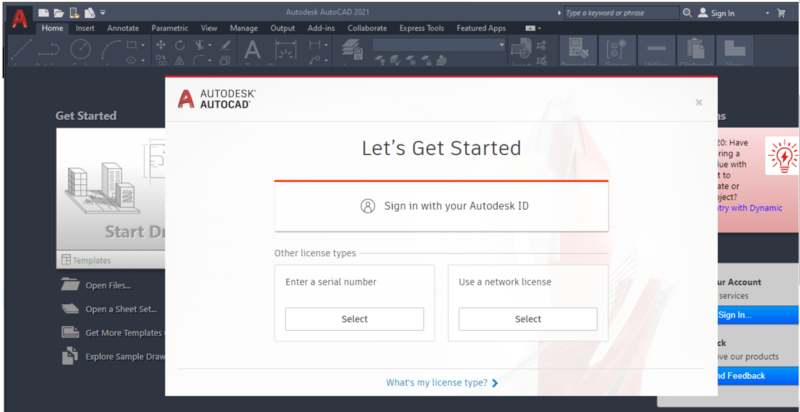Click Sign in with your Autodesk ID
This screenshot has width=800, height=412.
pyautogui.click(x=441, y=206)
